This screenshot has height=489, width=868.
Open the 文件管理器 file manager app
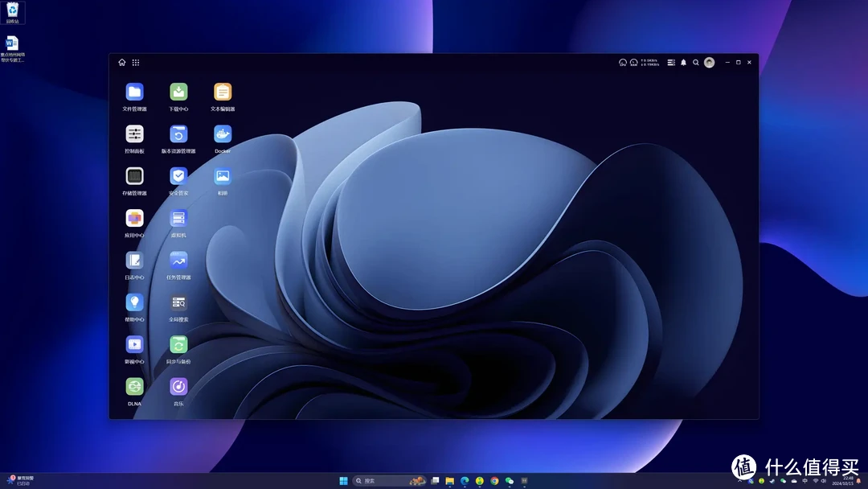pos(133,91)
